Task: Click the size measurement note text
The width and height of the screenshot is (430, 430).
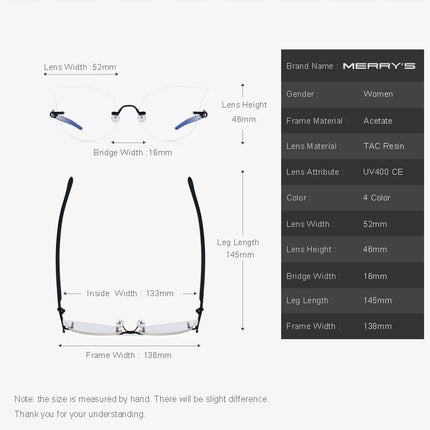Action: coord(141,407)
